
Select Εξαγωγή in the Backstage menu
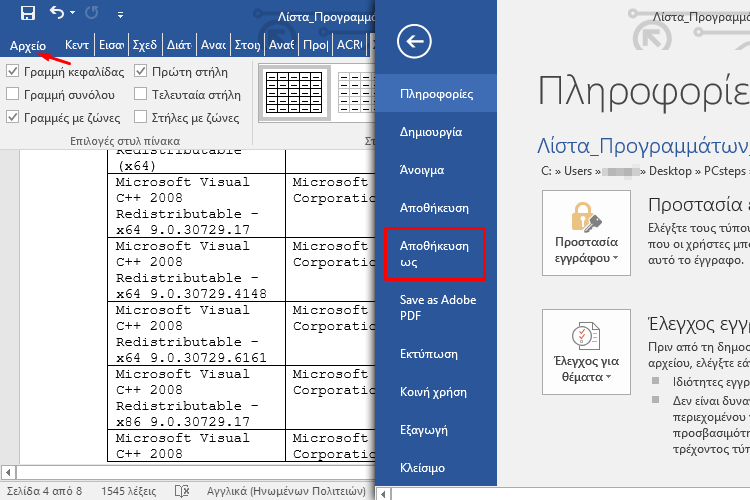point(436,430)
